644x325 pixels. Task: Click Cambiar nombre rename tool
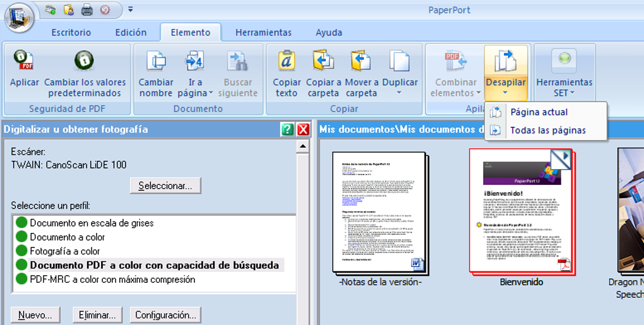[x=156, y=73]
